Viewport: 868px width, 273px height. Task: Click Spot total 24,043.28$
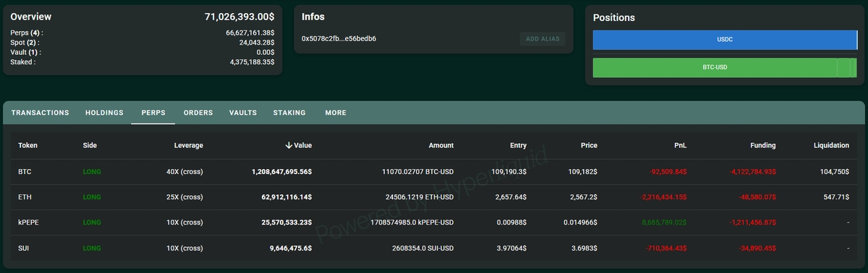pyautogui.click(x=257, y=43)
